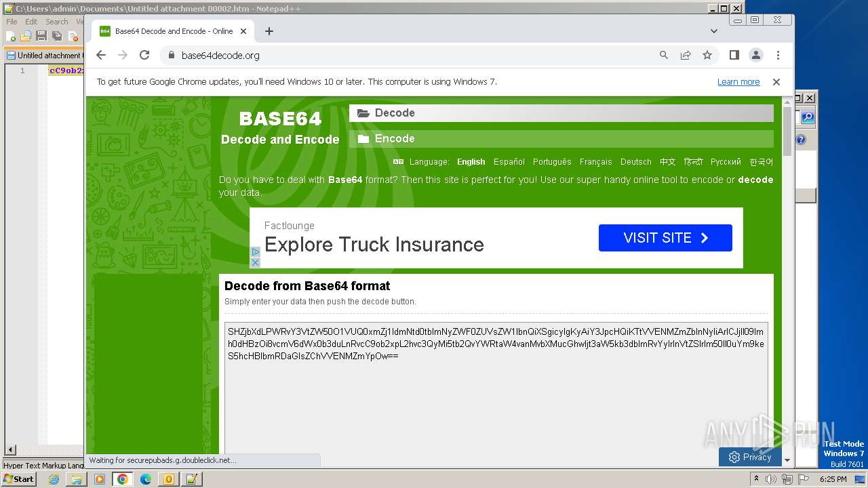Click Notepad++ Save icon
Image resolution: width=868 pixels, height=488 pixels.
(41, 36)
